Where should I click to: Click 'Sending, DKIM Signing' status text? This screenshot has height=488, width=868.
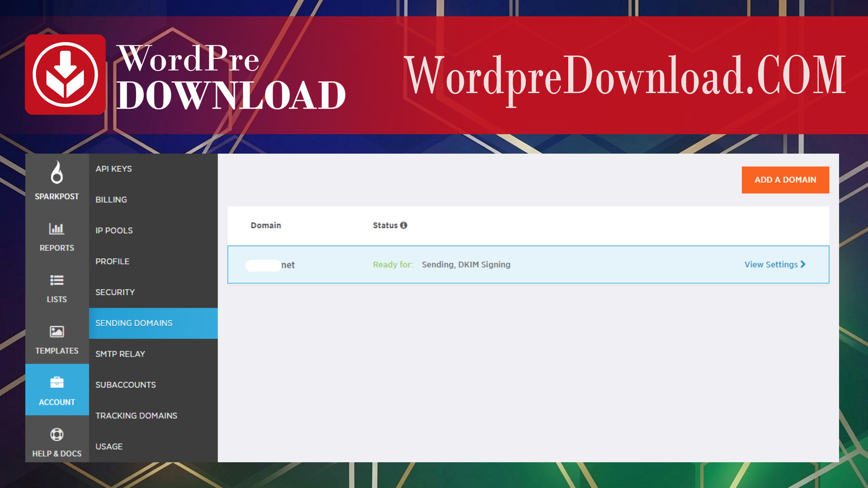click(x=466, y=265)
